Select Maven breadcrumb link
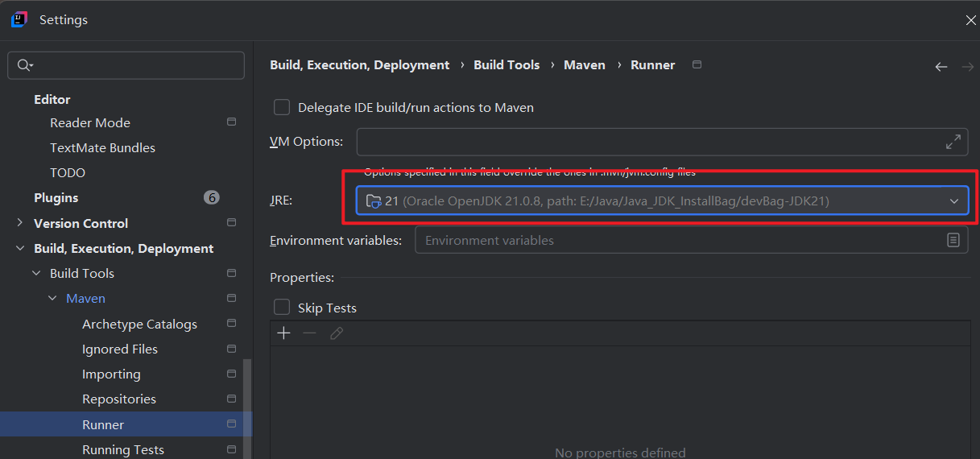The image size is (980, 459). [x=585, y=64]
